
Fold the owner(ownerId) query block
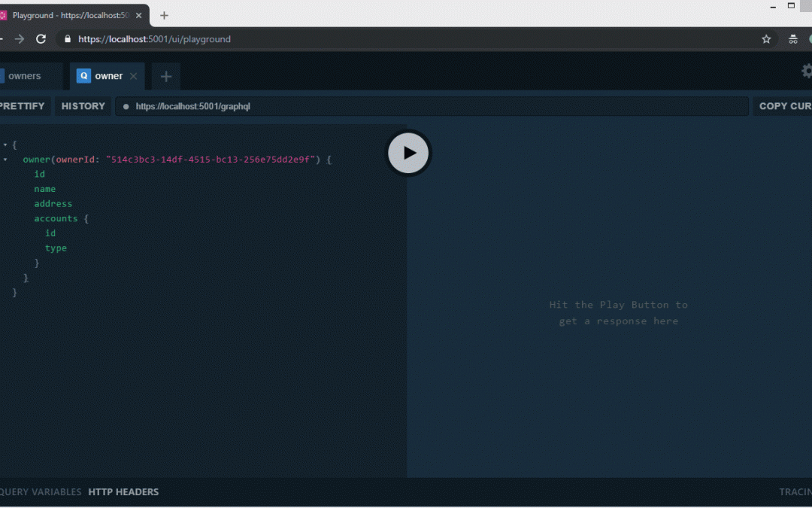tap(5, 160)
